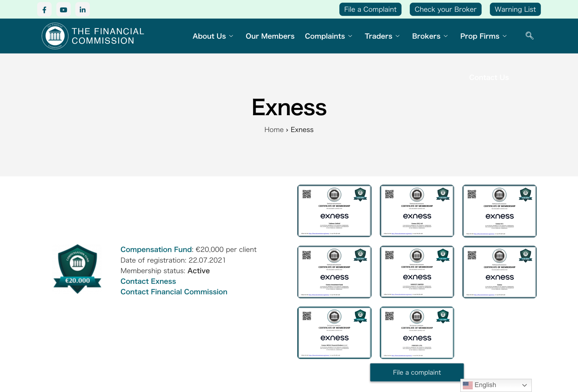Click Date of registration 22.07.2021 text
The width and height of the screenshot is (578, 392).
click(173, 260)
